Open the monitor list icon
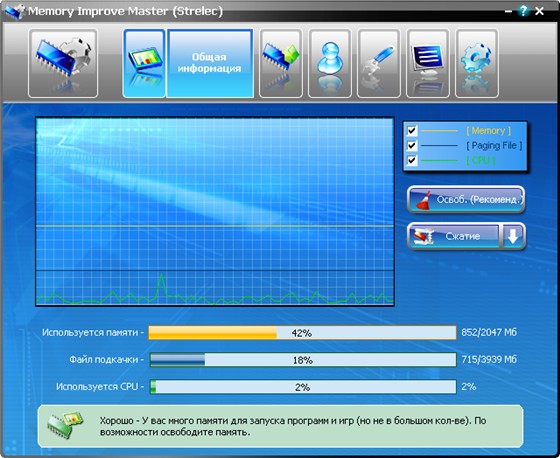Image resolution: width=560 pixels, height=458 pixels. coord(428,63)
